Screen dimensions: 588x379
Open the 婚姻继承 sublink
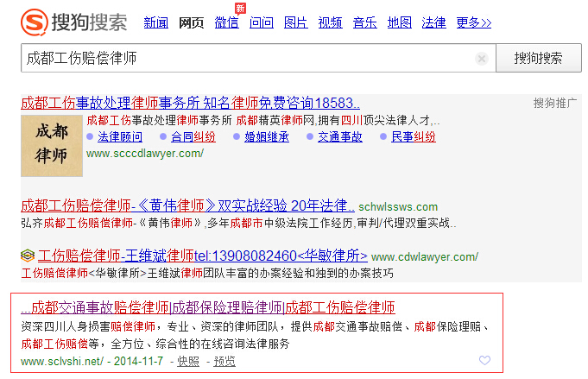pyautogui.click(x=266, y=136)
